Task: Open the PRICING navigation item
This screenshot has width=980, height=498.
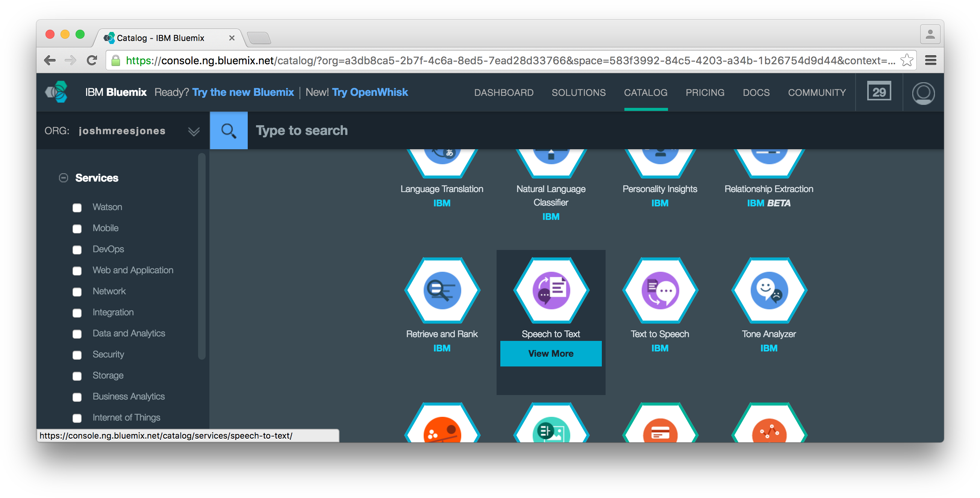Action: [x=704, y=92]
